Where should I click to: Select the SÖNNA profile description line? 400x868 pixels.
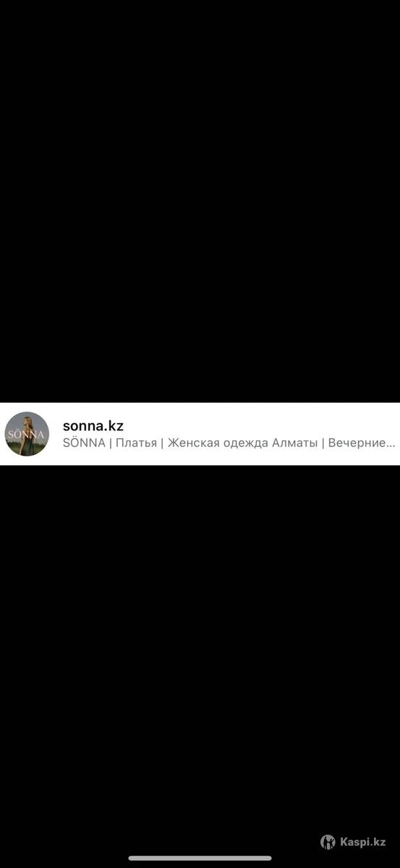click(x=230, y=443)
